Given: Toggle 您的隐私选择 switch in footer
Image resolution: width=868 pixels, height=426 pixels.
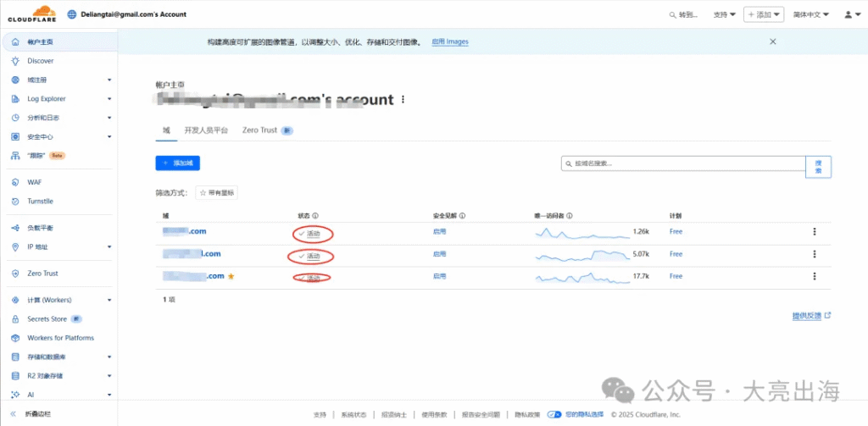Looking at the screenshot, I should [x=554, y=414].
